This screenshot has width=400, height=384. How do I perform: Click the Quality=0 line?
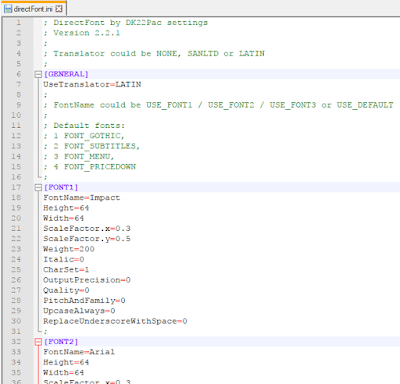(66, 290)
